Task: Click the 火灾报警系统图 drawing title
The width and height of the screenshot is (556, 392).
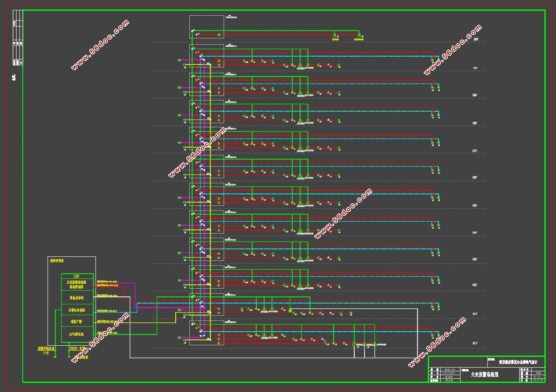Action: (x=484, y=375)
